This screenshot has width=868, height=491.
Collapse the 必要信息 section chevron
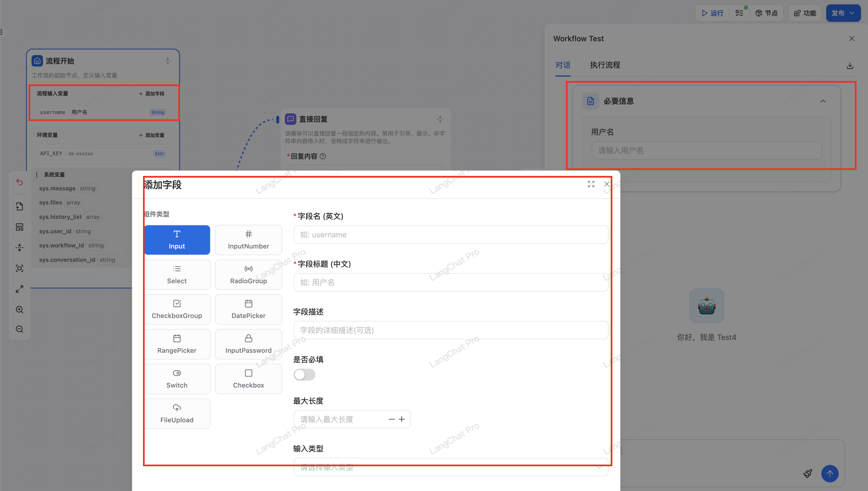coord(823,101)
